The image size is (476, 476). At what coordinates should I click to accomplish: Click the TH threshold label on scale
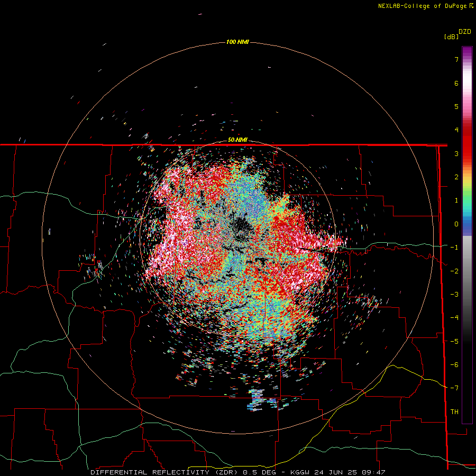click(454, 412)
